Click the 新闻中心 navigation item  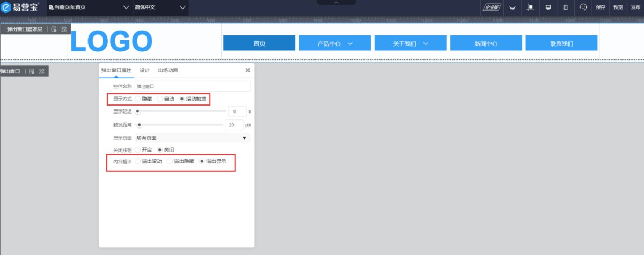click(x=486, y=43)
